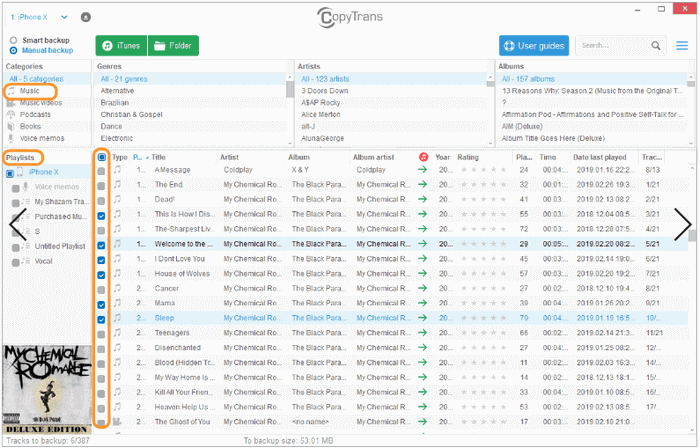Screen dimensions: 700x448
Task: Select the Electronic genre
Action: 117,138
